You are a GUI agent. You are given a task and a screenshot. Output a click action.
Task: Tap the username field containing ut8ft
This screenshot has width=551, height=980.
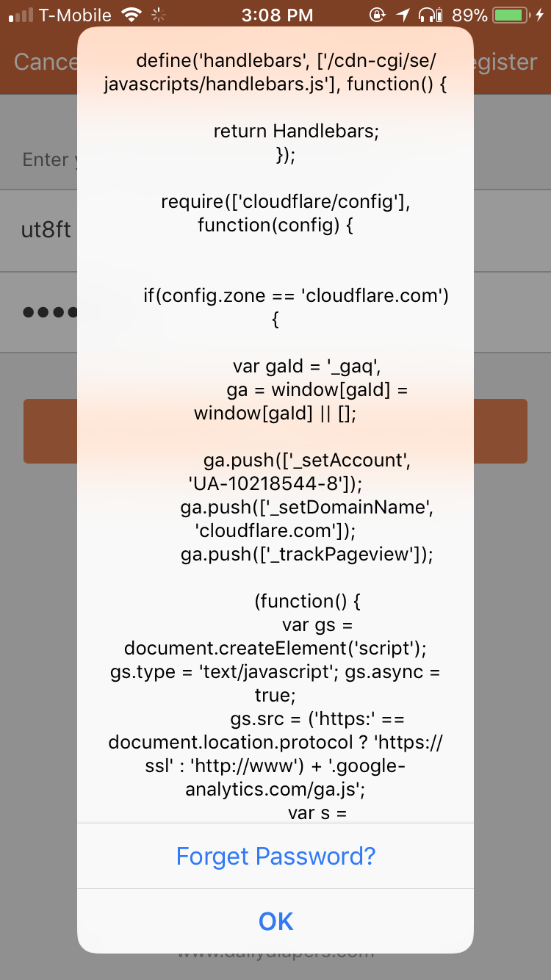pos(275,230)
